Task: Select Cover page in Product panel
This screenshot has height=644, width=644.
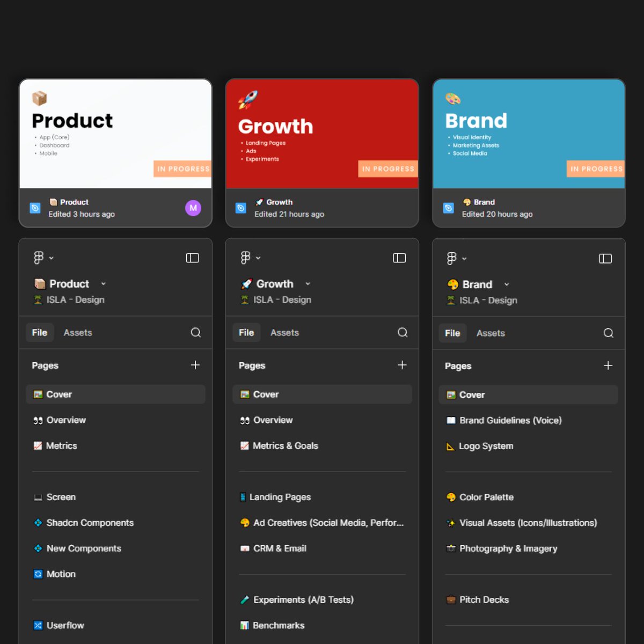Action: [x=115, y=394]
